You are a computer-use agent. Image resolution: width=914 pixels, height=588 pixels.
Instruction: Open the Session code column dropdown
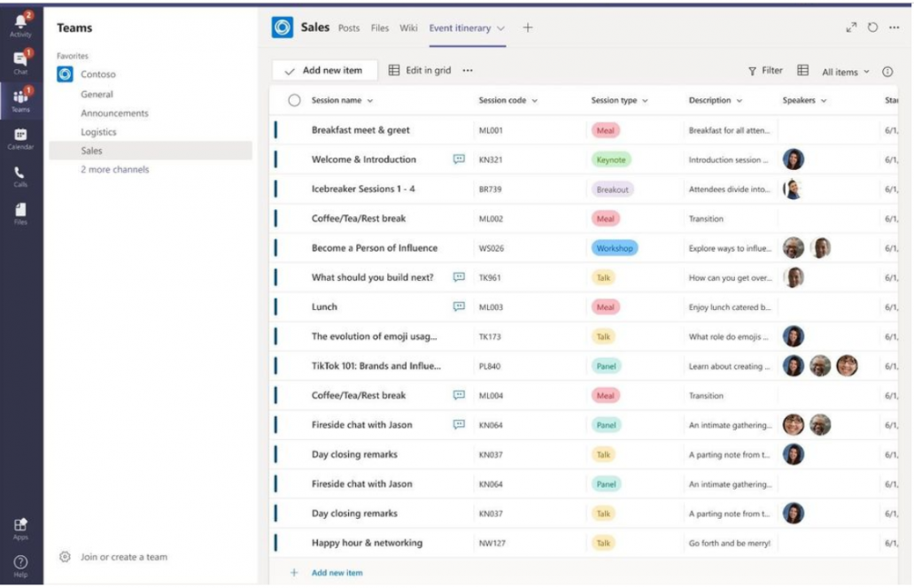[535, 101]
